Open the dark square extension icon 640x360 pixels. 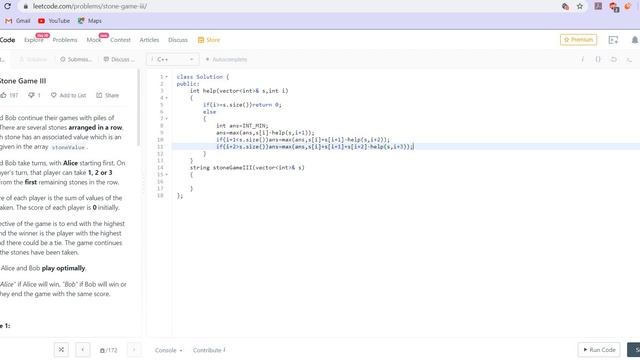598,6
